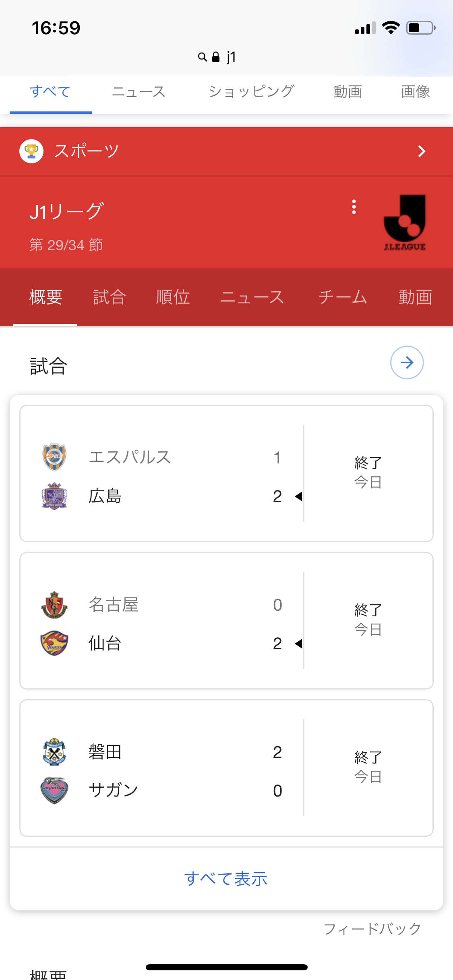Select the 試合 tab in league bar
Image resolution: width=453 pixels, height=980 pixels.
[110, 297]
